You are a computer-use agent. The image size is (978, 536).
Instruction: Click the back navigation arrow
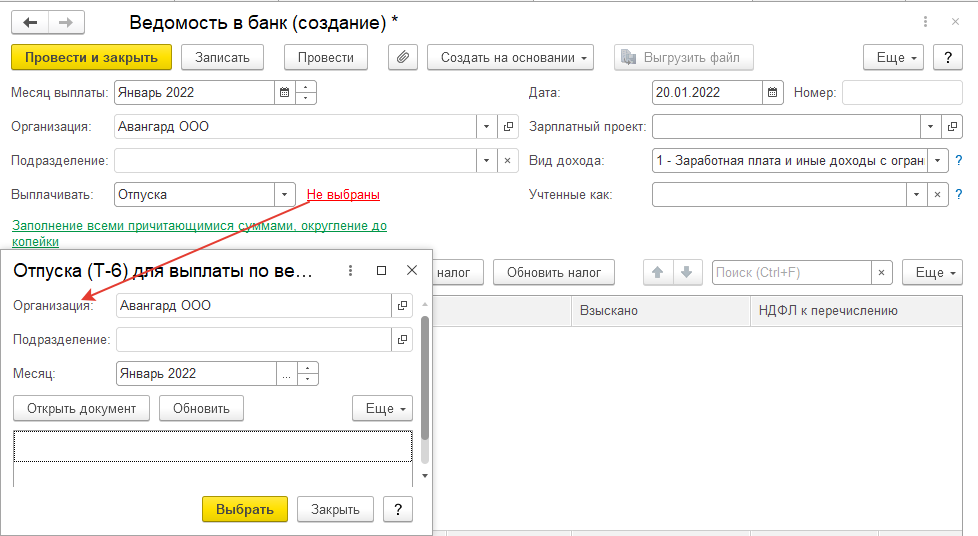[x=30, y=21]
